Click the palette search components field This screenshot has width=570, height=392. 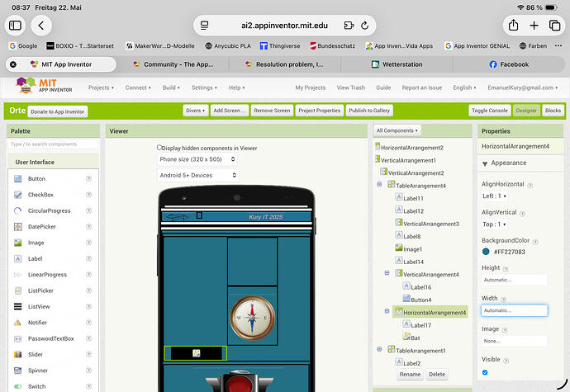click(x=53, y=144)
